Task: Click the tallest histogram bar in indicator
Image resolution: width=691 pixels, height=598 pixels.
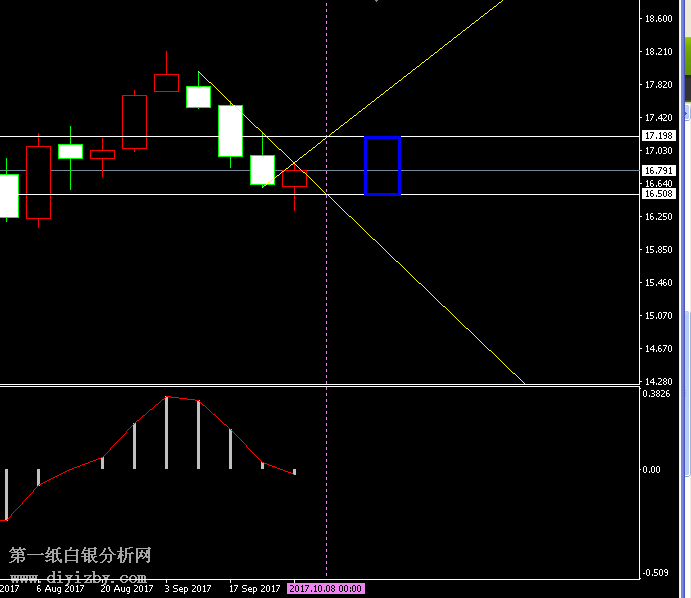Action: (167, 432)
